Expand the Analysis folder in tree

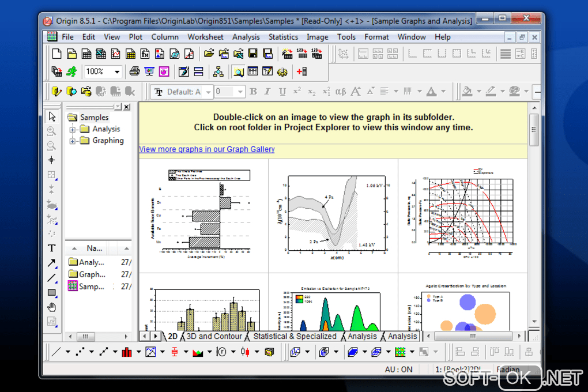tap(73, 129)
